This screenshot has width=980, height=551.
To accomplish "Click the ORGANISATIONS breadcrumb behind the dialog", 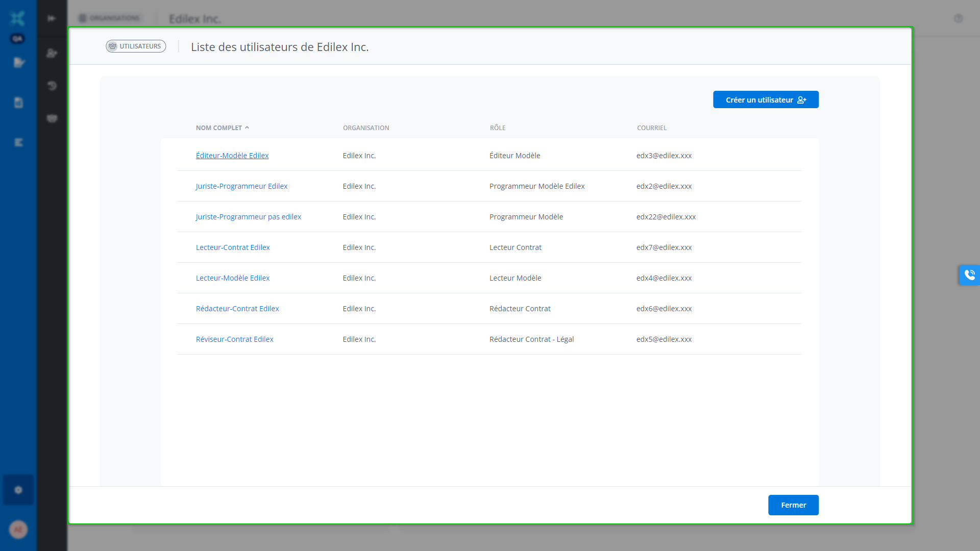I will [x=110, y=18].
